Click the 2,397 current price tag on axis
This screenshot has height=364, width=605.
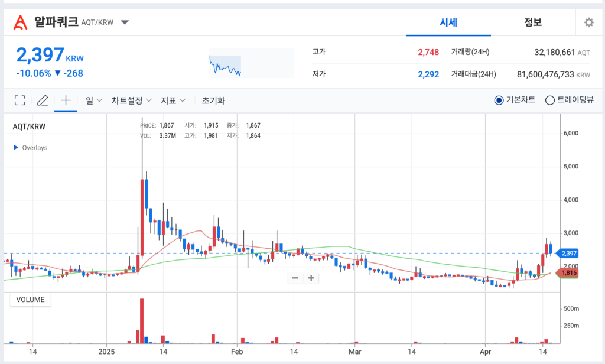567,253
